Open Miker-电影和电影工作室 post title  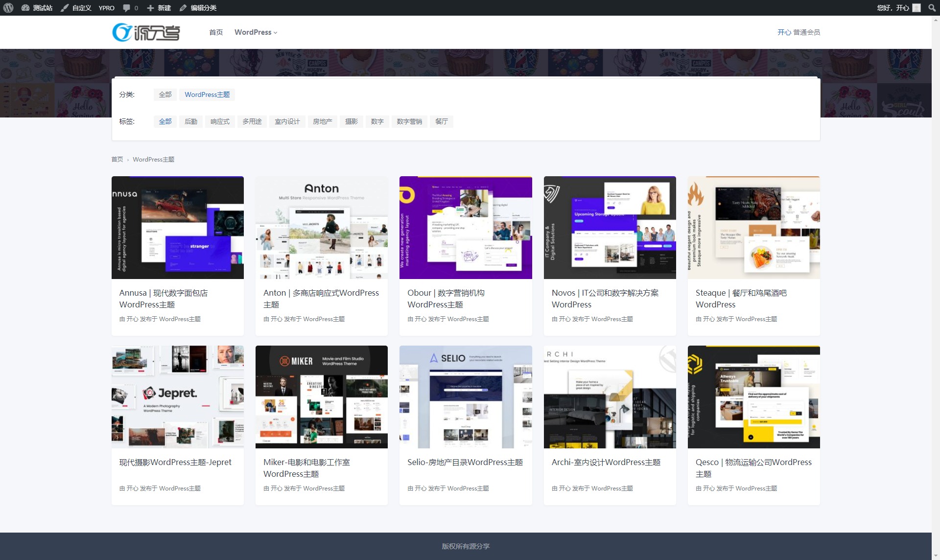click(306, 468)
